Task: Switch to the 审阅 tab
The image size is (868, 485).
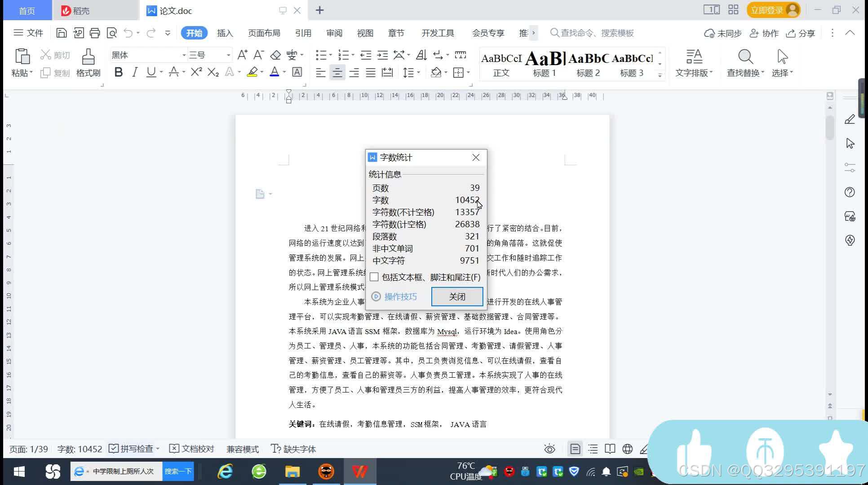Action: (334, 33)
